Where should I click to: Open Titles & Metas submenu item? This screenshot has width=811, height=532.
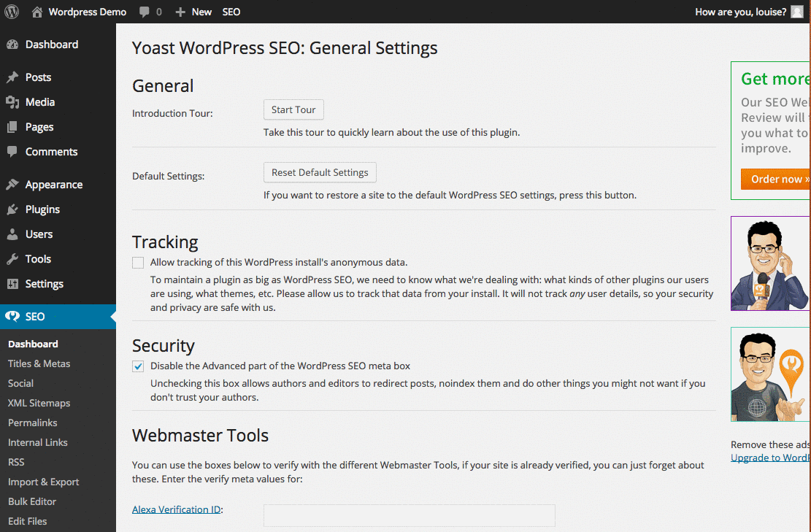point(39,363)
